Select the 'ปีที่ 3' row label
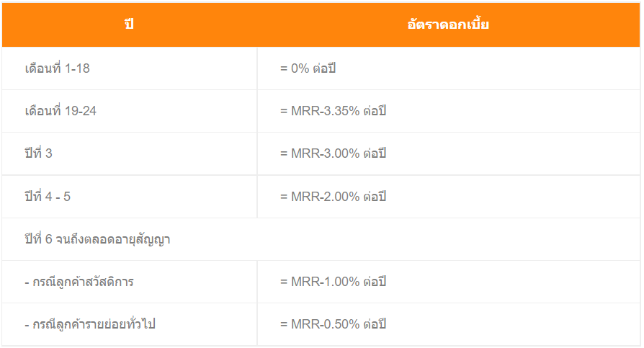This screenshot has height=348, width=644. [38, 153]
